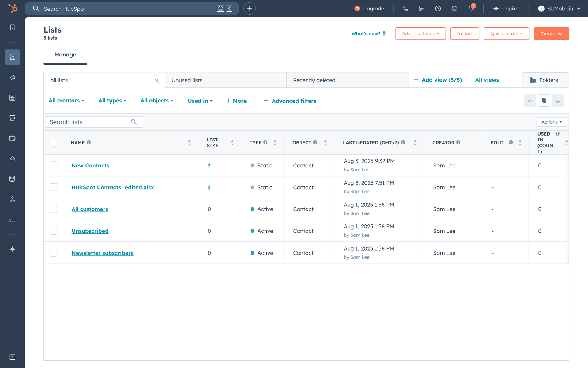The height and width of the screenshot is (368, 588).
Task: Open the Folders button
Action: pyautogui.click(x=546, y=80)
